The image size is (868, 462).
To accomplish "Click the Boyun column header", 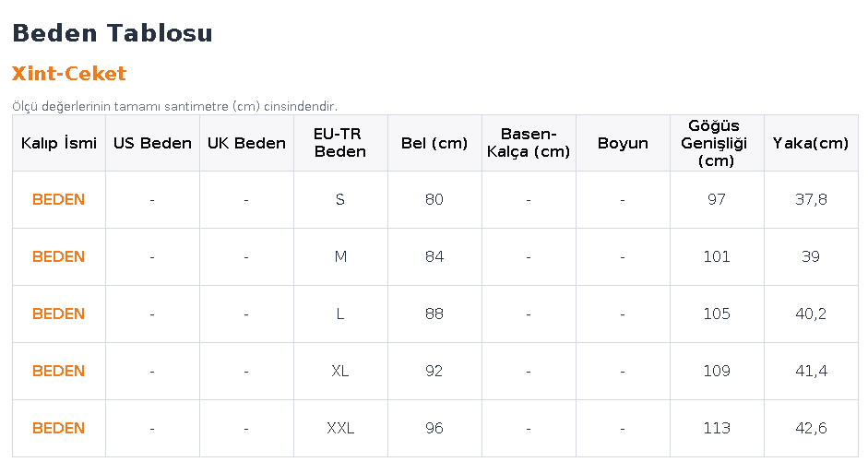I will click(x=623, y=143).
